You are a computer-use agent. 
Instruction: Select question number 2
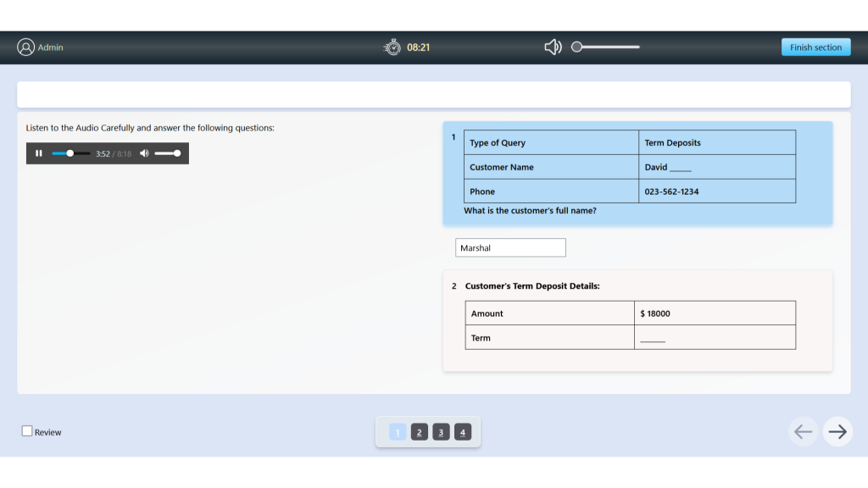419,431
